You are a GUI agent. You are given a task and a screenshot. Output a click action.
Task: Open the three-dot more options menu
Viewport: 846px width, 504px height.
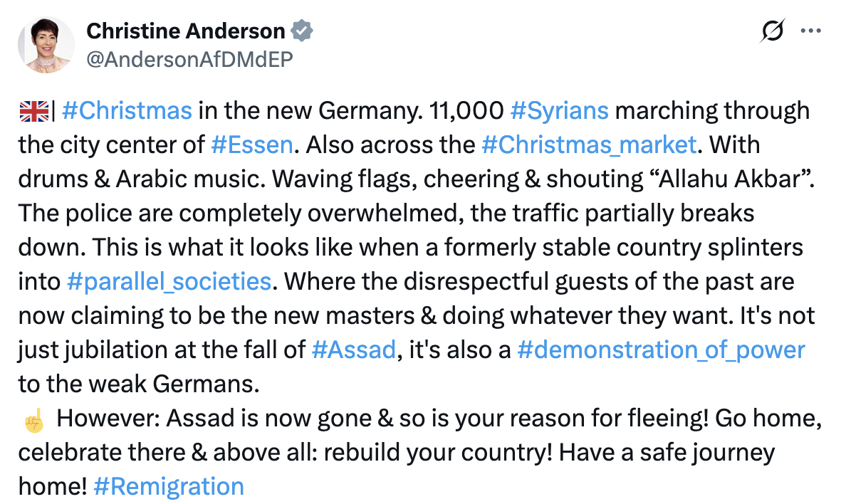pos(811,31)
